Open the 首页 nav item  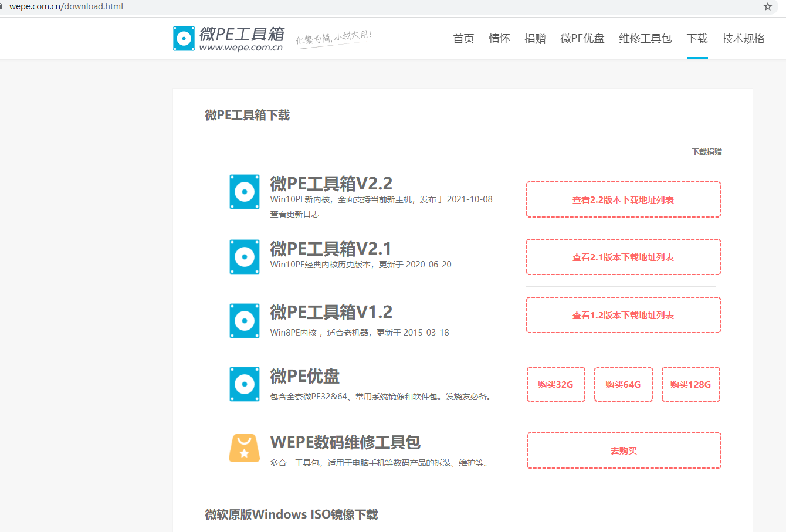pyautogui.click(x=463, y=39)
